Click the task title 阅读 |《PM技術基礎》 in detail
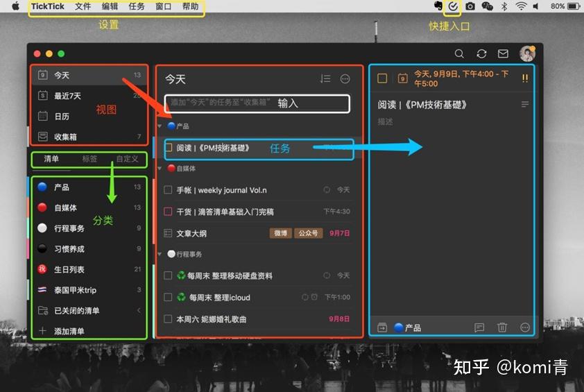The height and width of the screenshot is (392, 584). [x=422, y=105]
